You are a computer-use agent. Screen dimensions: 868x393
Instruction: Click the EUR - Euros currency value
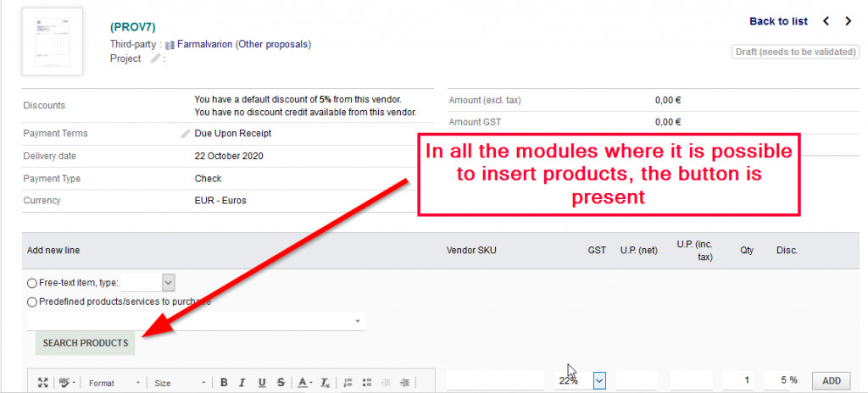tap(220, 201)
